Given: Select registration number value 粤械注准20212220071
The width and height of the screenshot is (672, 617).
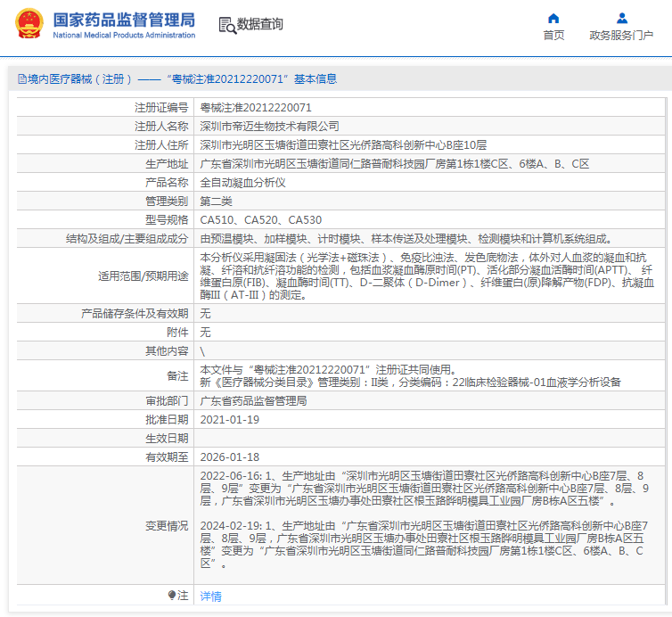Looking at the screenshot, I should click(x=256, y=108).
